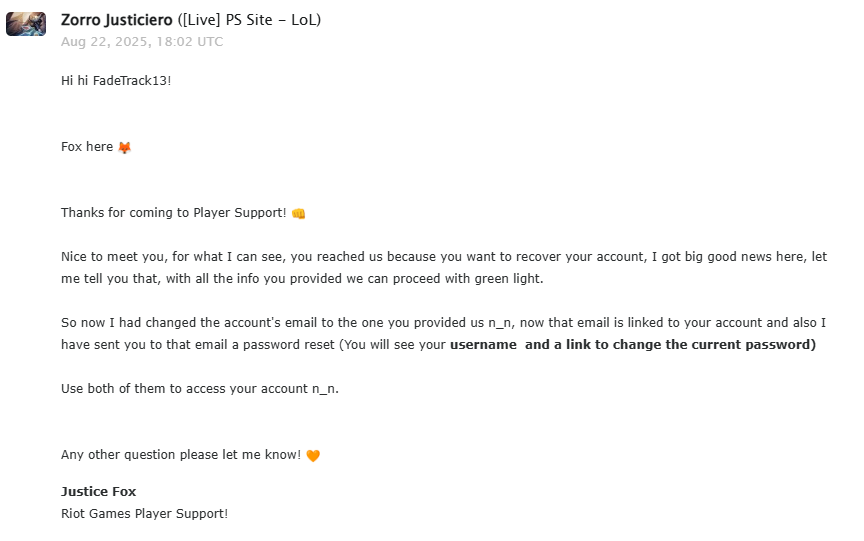Click the 'Nice to meet you' paragraph start
The width and height of the screenshot is (864, 541).
[112, 257]
